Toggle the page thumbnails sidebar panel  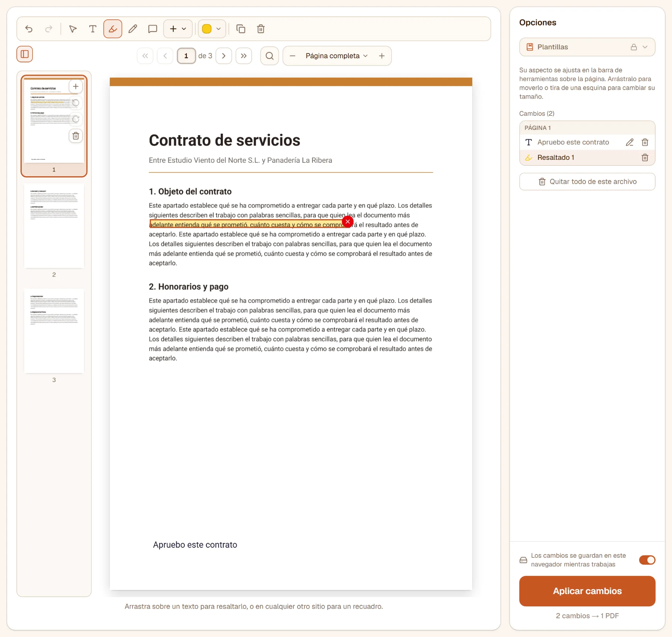25,54
